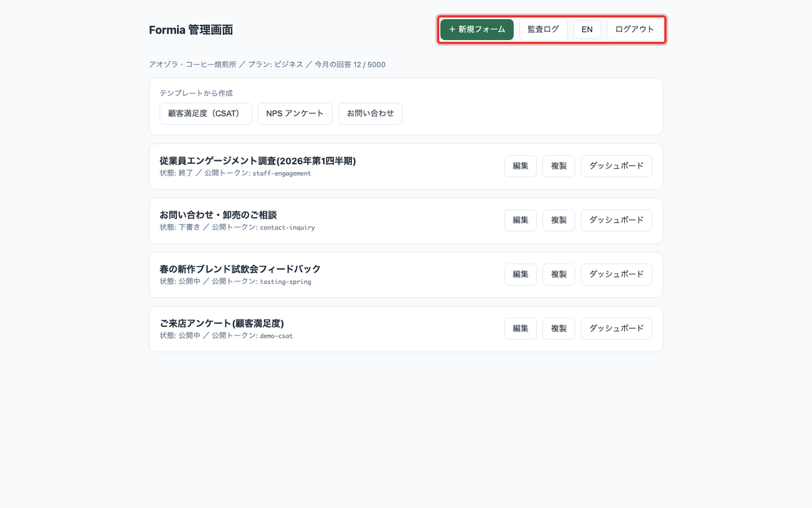Click the アオゾラ・コーヒー焙煎所 plan info line
812x508 pixels.
[267, 65]
